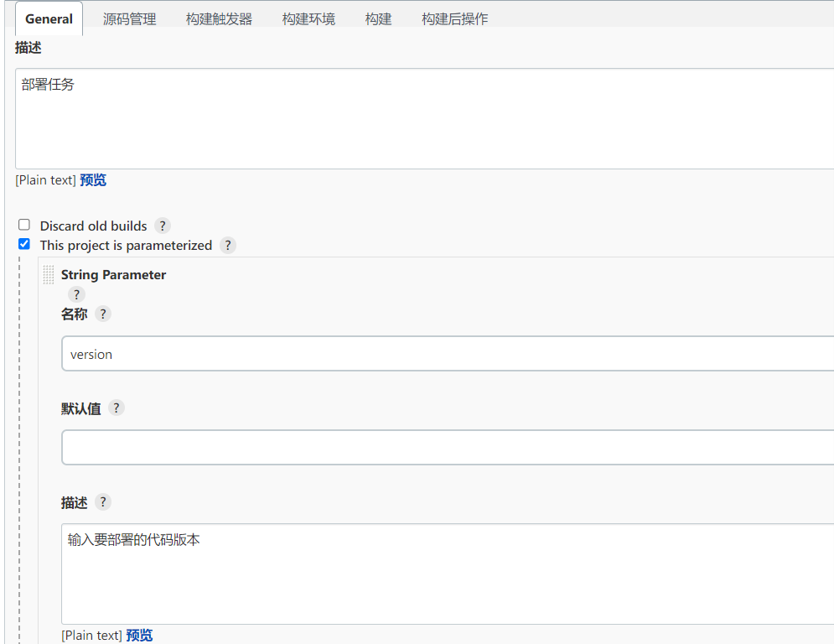The image size is (834, 644).
Task: Jump to the 构建 tab
Action: point(378,19)
